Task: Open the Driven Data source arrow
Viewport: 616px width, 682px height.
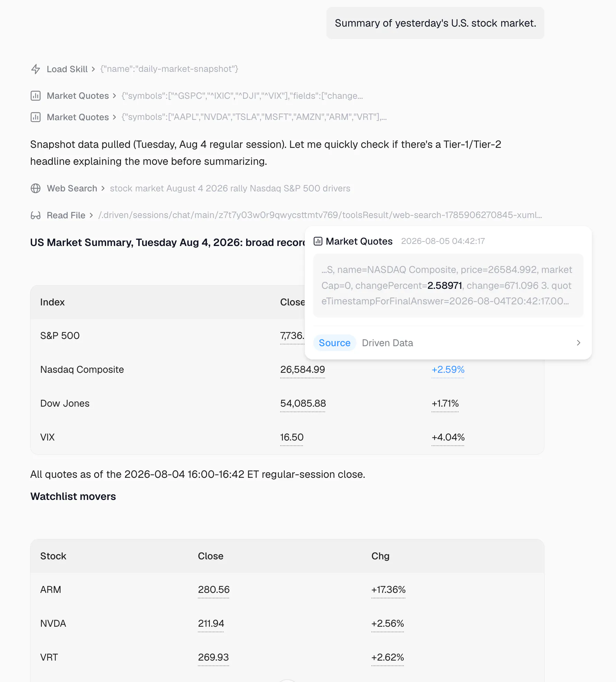Action: [x=578, y=343]
